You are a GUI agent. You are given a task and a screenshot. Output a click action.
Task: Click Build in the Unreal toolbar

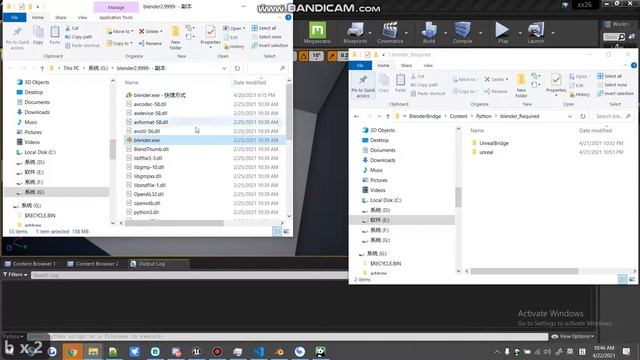(429, 33)
